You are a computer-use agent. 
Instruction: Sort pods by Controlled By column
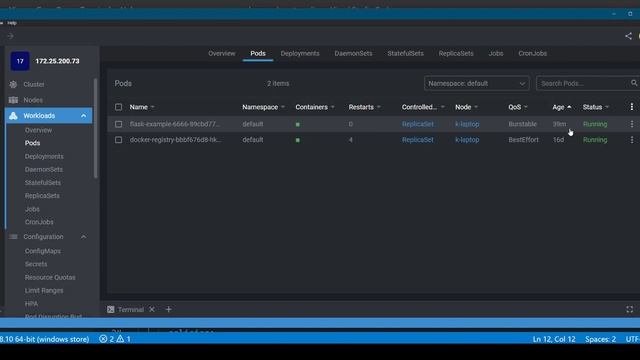coord(423,107)
